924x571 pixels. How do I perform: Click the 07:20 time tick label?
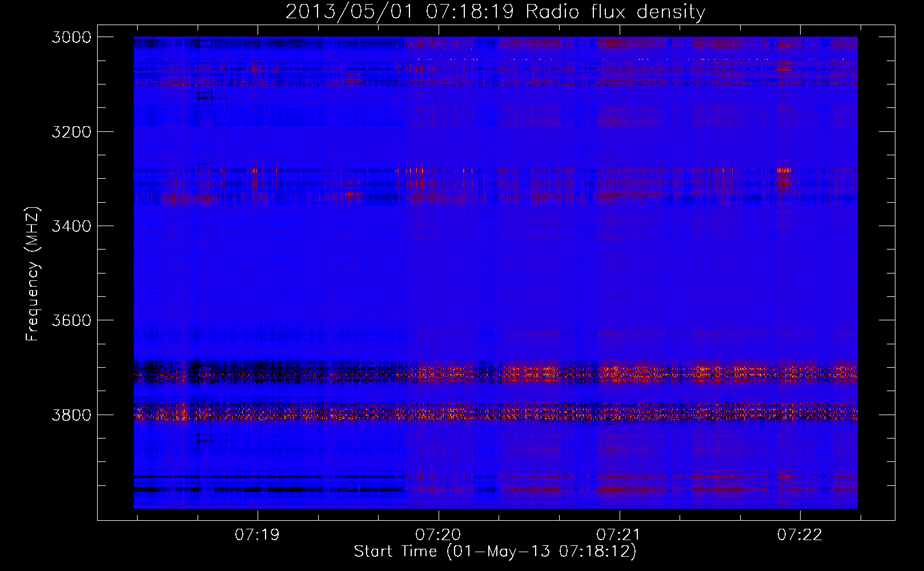439,535
